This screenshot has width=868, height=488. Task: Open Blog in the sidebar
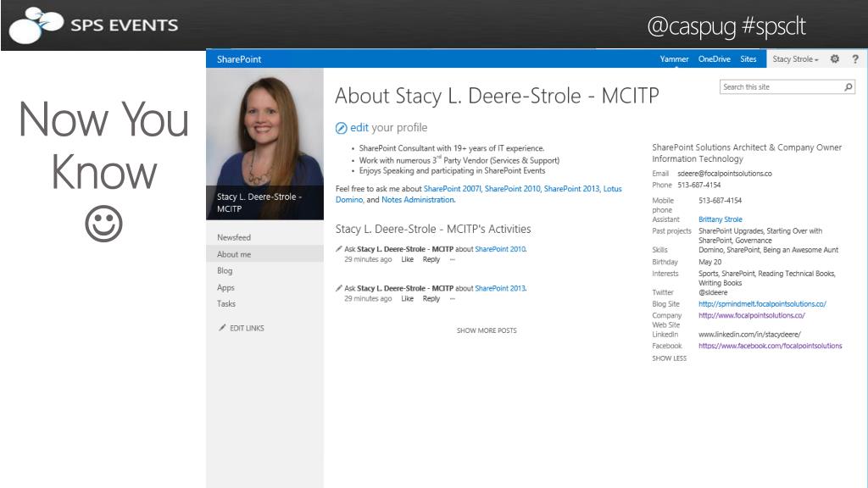[x=225, y=270]
